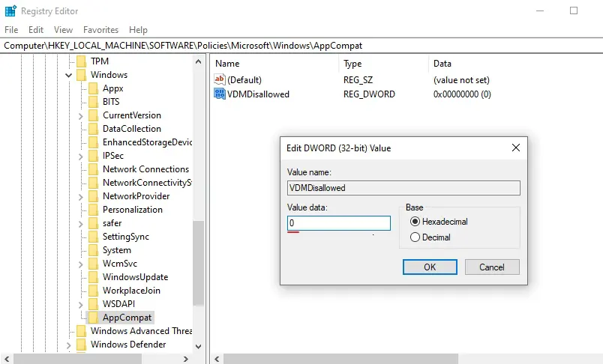Screen dimensions: 603x364
Task: Click the WcmSvc folder icon
Action: pyautogui.click(x=93, y=264)
